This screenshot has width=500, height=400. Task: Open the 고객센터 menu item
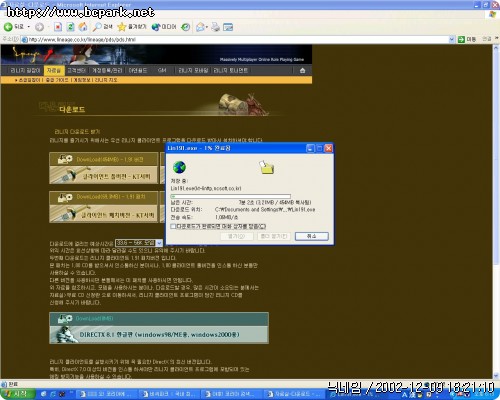[x=76, y=70]
